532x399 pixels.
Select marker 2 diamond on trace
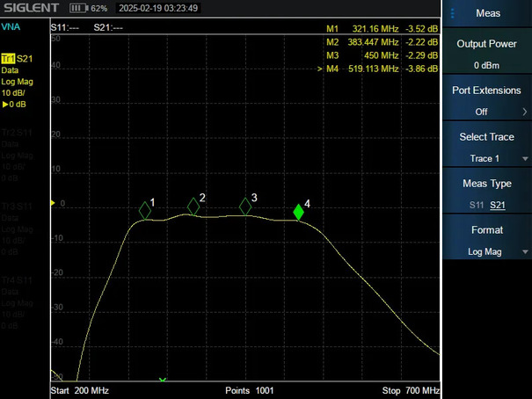193,207
